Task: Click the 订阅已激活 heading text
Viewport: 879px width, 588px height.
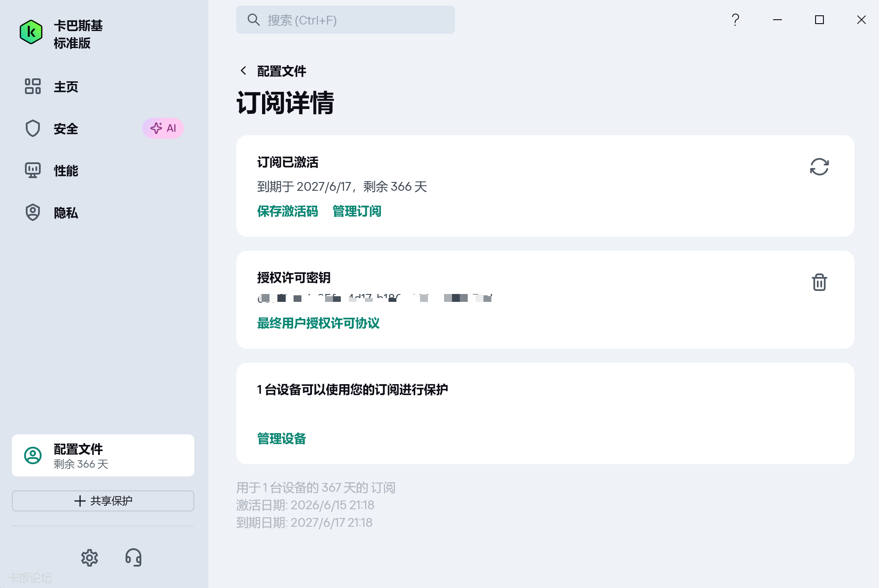Action: click(287, 162)
